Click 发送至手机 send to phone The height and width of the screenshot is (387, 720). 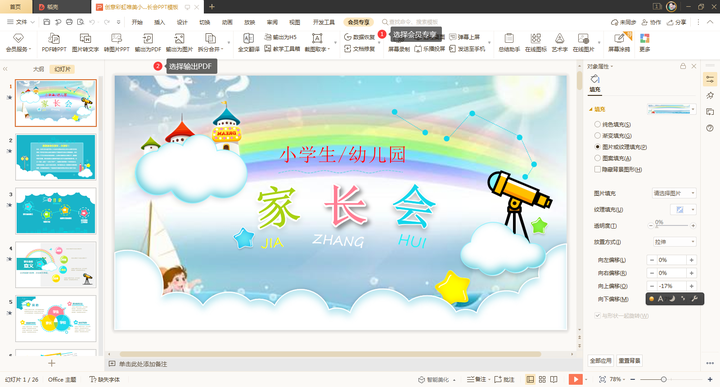coord(467,49)
